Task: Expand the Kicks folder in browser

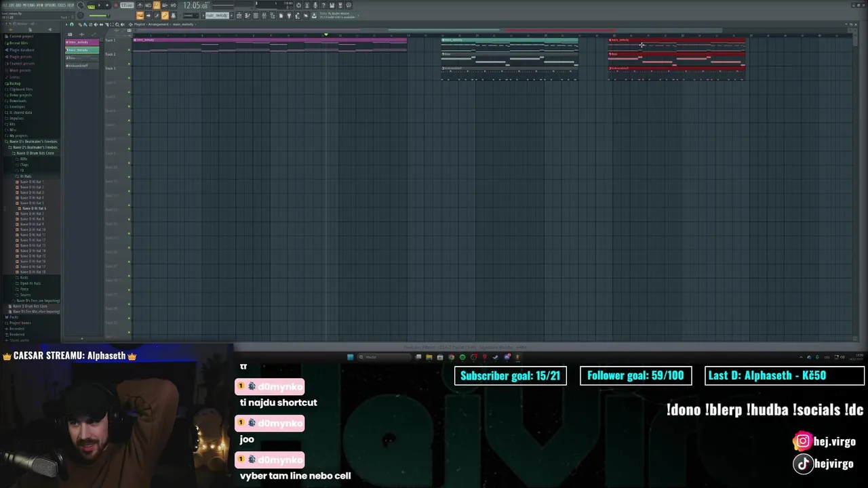Action: 24,278
